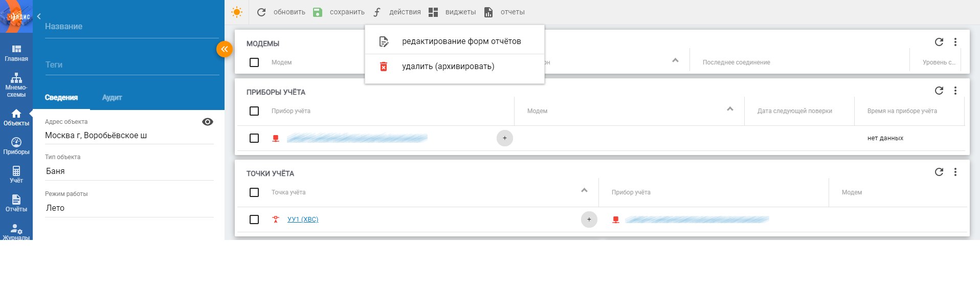The height and width of the screenshot is (307, 980).
Task: Open the blurred device link in Приборы учёта row
Action: (357, 138)
